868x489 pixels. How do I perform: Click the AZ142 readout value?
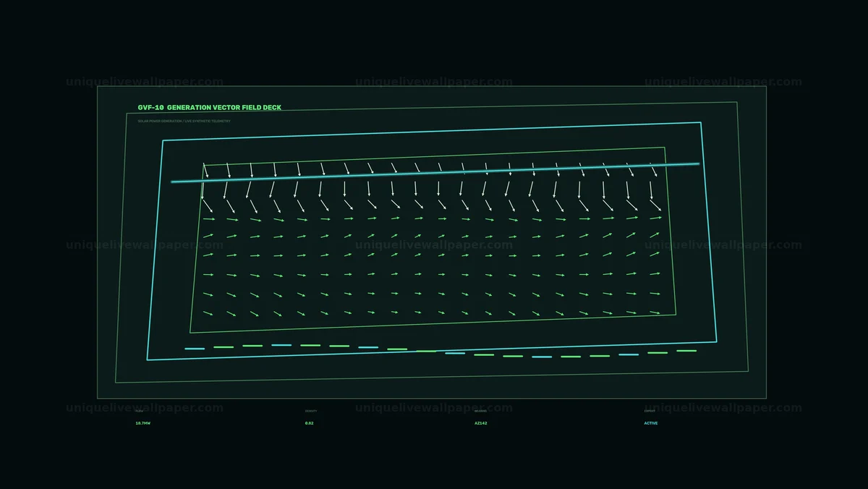(481, 423)
